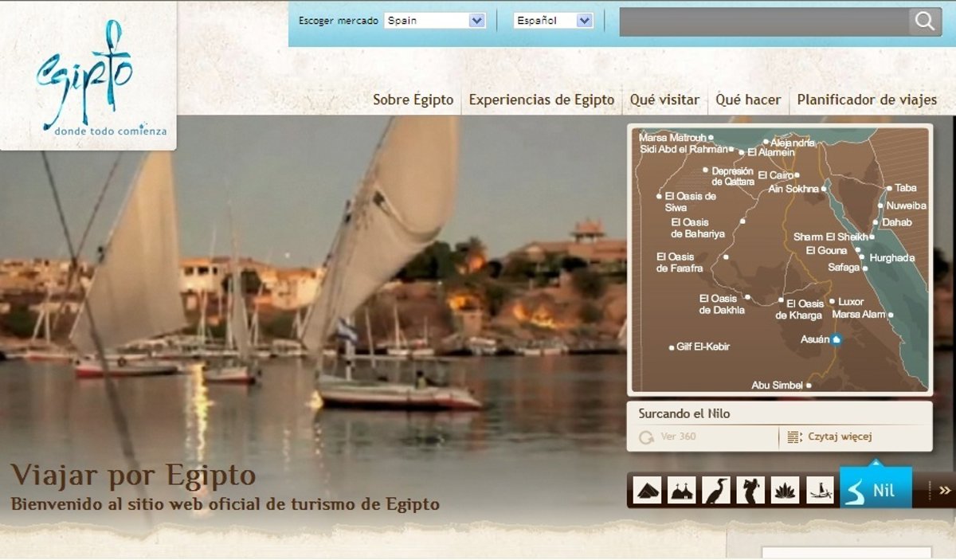Select Asuán marker on the map

click(x=836, y=340)
